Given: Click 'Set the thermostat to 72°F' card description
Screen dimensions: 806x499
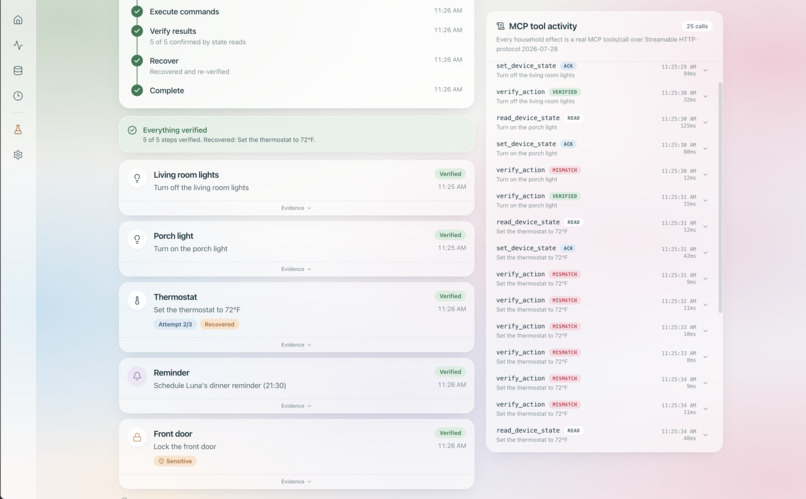Looking at the screenshot, I should [x=197, y=310].
